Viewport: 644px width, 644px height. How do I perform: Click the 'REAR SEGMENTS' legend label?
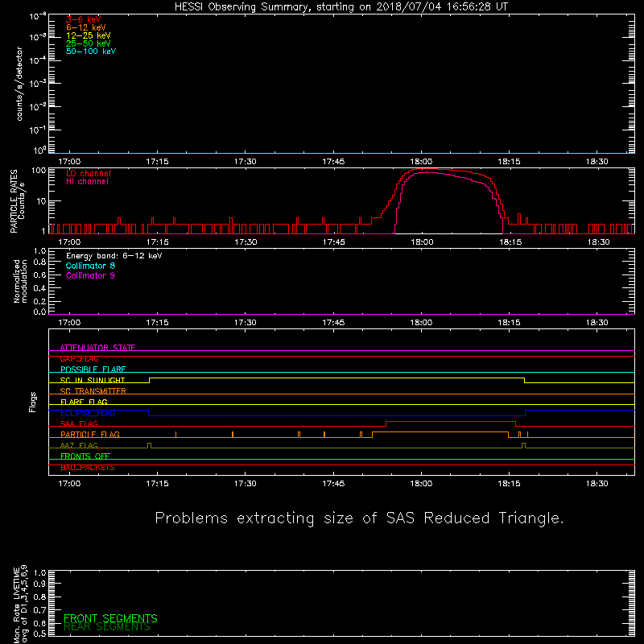click(x=107, y=627)
